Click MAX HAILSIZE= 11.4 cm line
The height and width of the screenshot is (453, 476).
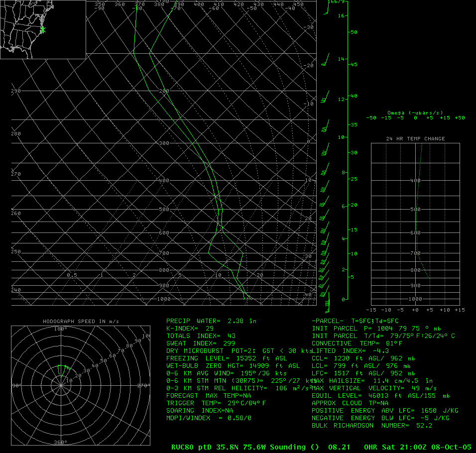tap(372, 380)
